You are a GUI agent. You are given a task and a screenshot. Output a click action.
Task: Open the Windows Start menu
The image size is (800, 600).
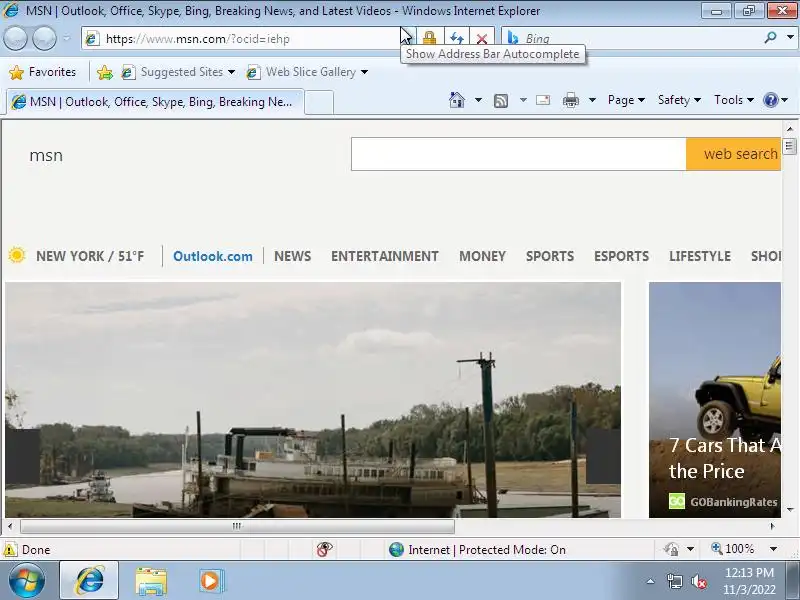click(26, 581)
